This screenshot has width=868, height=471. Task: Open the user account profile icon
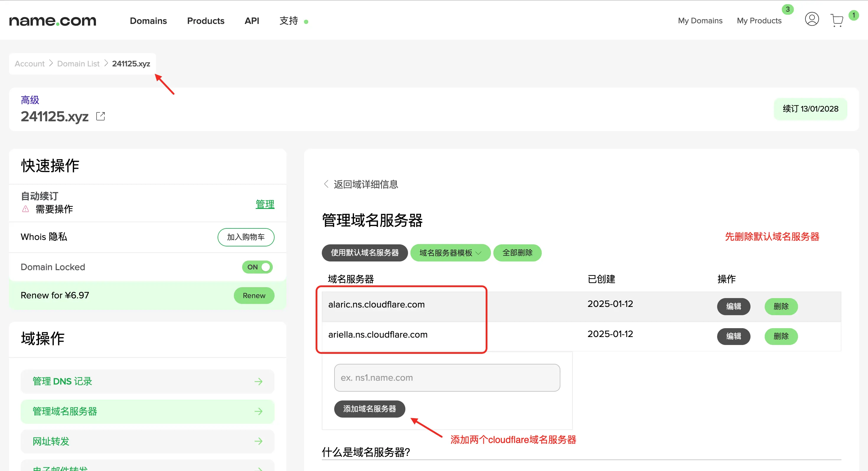tap(812, 19)
